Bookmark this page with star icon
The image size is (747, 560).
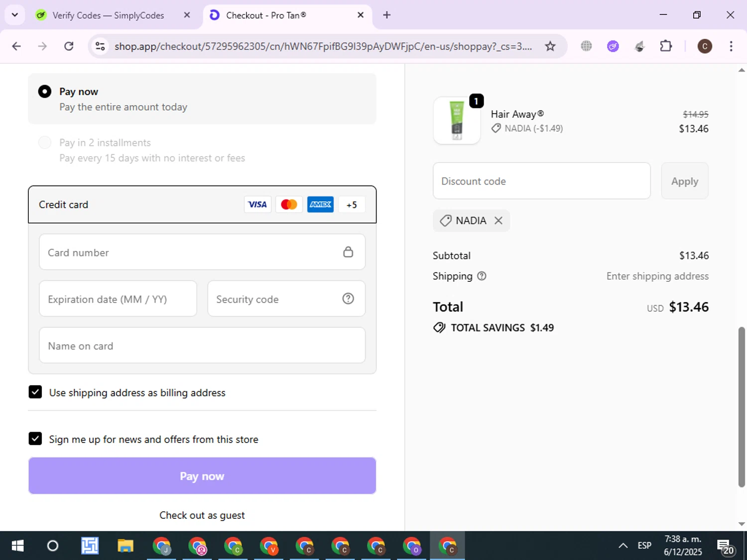(550, 46)
